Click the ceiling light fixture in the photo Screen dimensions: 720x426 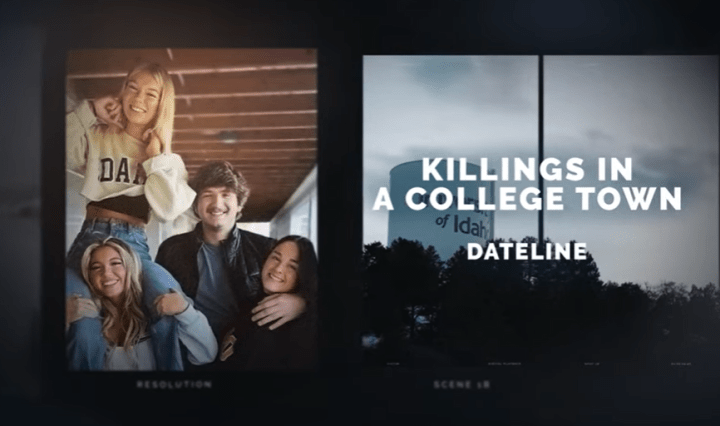[x=228, y=137]
